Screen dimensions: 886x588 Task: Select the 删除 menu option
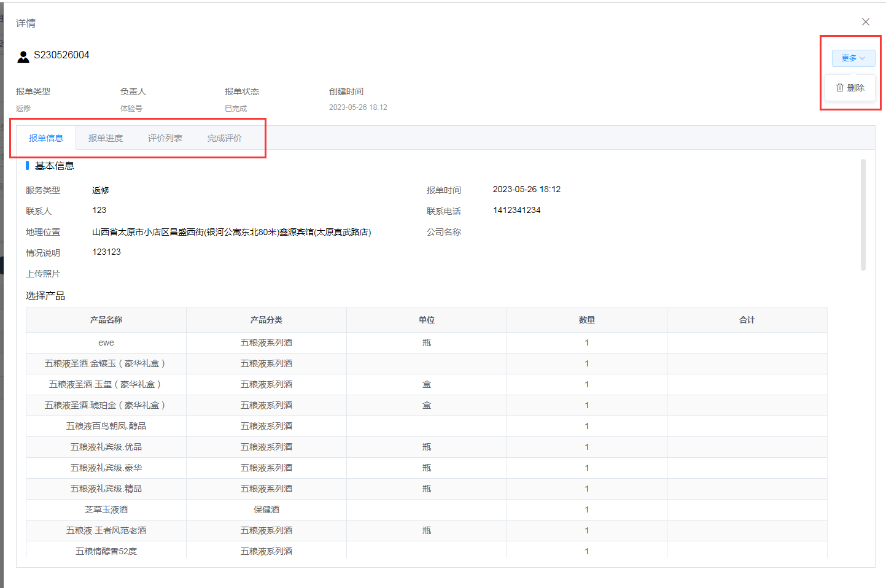(x=855, y=88)
